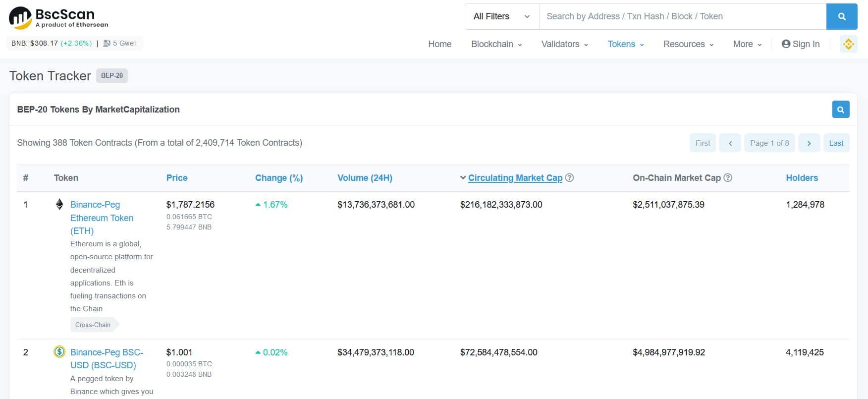The height and width of the screenshot is (399, 868).
Task: Click the ETH price $1,787.2156
Action: point(190,205)
